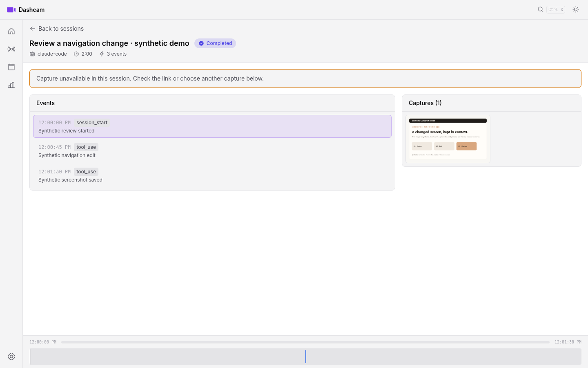
Task: Click the claude-code agent label
Action: pos(48,54)
